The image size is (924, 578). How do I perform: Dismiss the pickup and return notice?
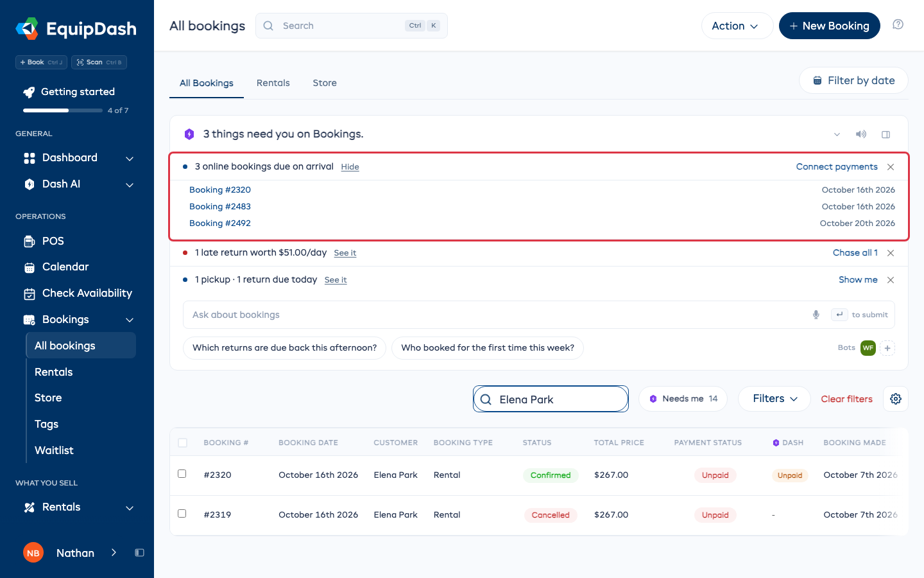(x=891, y=280)
